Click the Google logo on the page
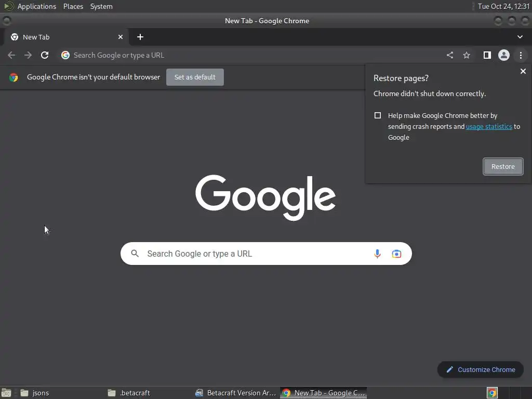Image resolution: width=532 pixels, height=399 pixels. pos(265,197)
